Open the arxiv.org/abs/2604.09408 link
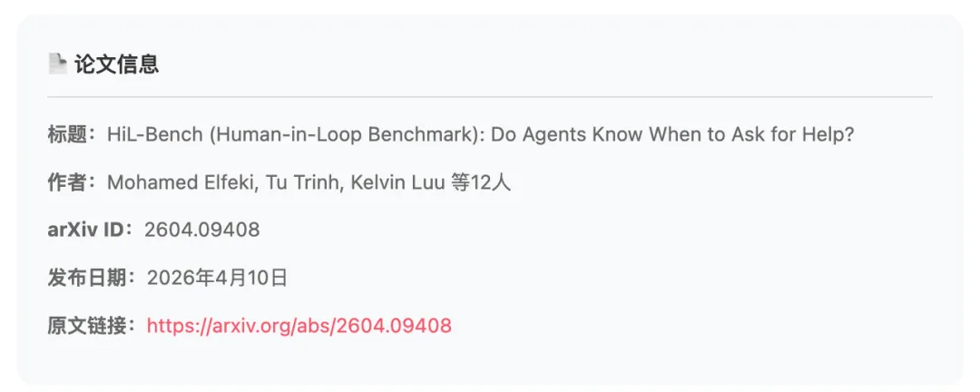 pos(299,326)
